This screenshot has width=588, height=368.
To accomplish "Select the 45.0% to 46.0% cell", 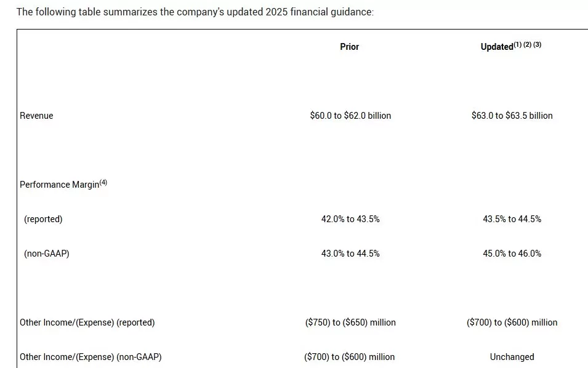I will [x=512, y=254].
